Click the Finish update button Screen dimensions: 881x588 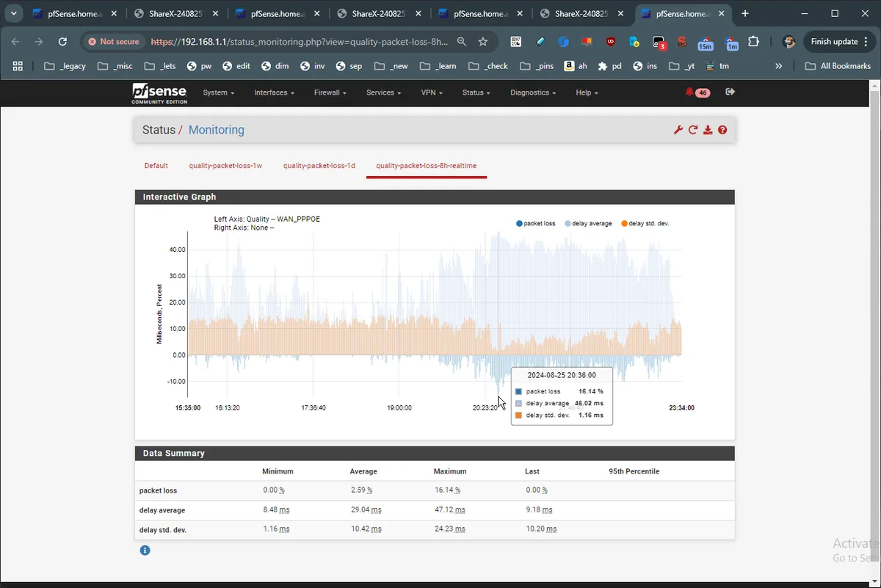coord(834,42)
